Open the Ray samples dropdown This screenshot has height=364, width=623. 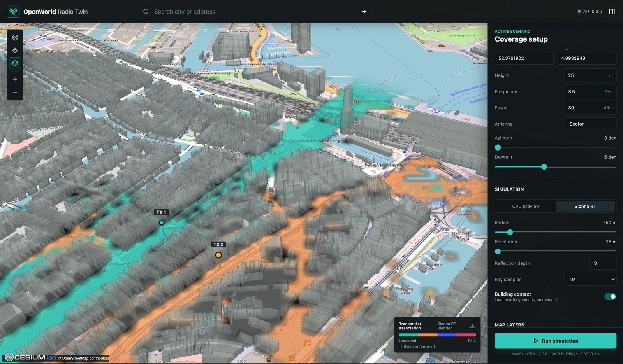coord(590,280)
